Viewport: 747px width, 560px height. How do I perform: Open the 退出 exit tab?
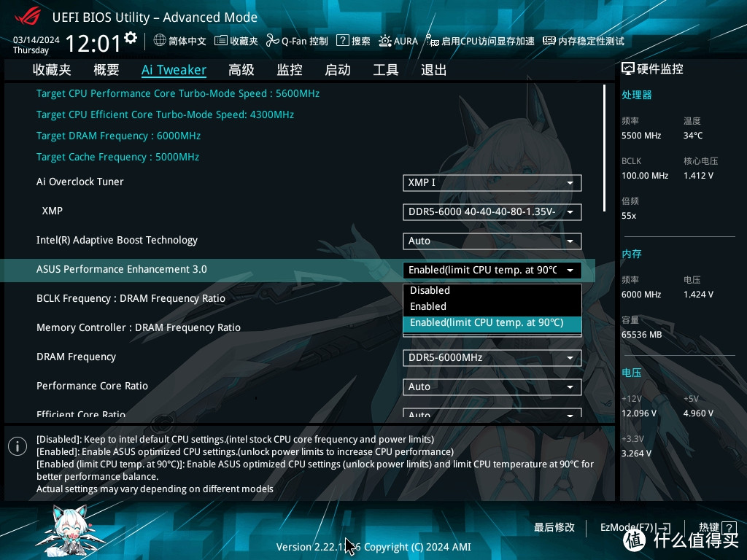point(433,70)
